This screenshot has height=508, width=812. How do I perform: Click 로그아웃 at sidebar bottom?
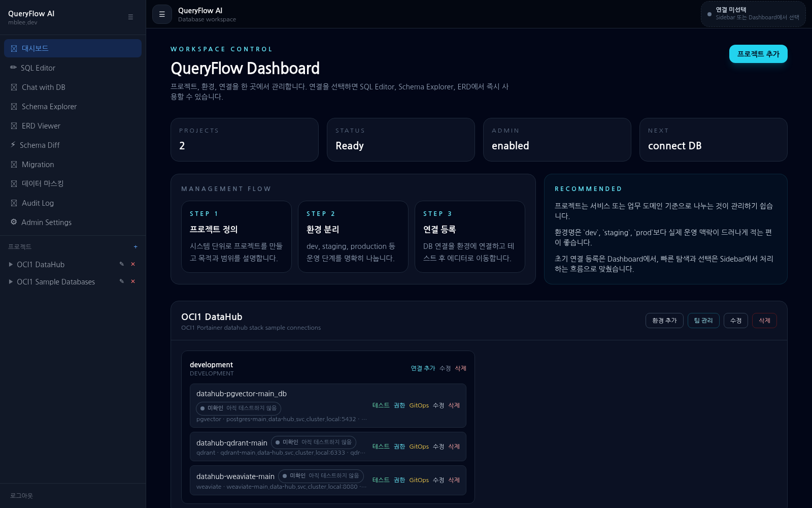21,495
